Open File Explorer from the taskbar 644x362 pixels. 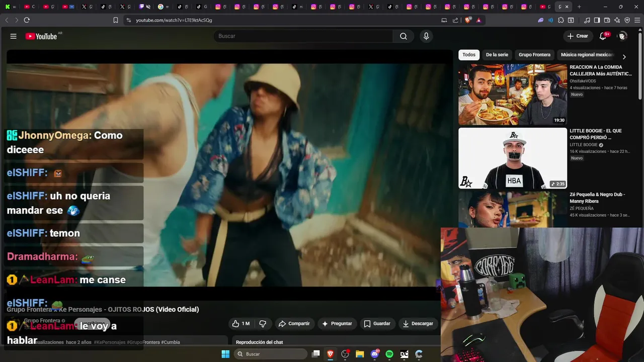pyautogui.click(x=360, y=354)
